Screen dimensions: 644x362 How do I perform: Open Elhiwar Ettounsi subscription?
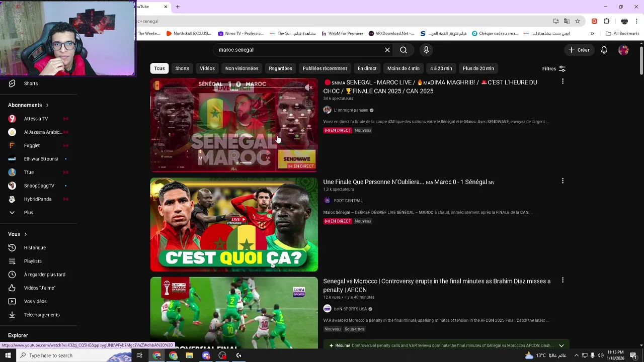38,159
